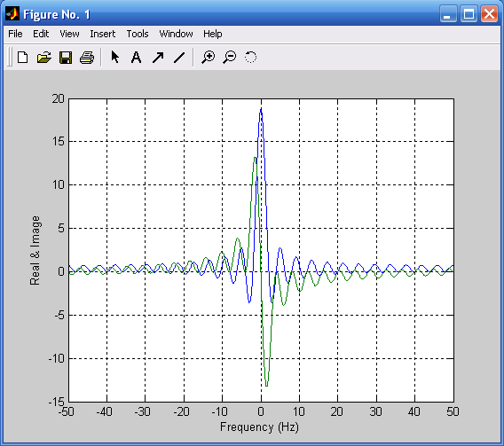Open the File menu

[x=15, y=34]
